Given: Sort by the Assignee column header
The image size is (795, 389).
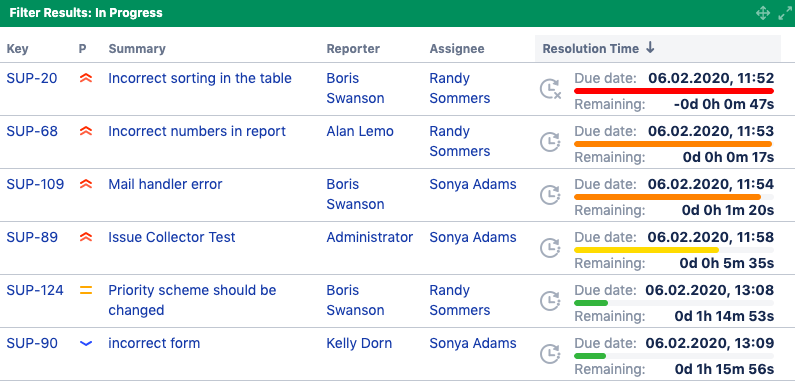Looking at the screenshot, I should pos(457,49).
